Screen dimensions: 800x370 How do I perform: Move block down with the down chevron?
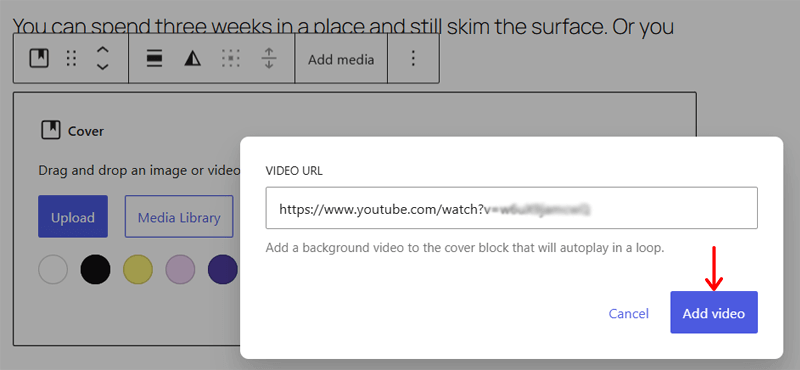[x=103, y=67]
